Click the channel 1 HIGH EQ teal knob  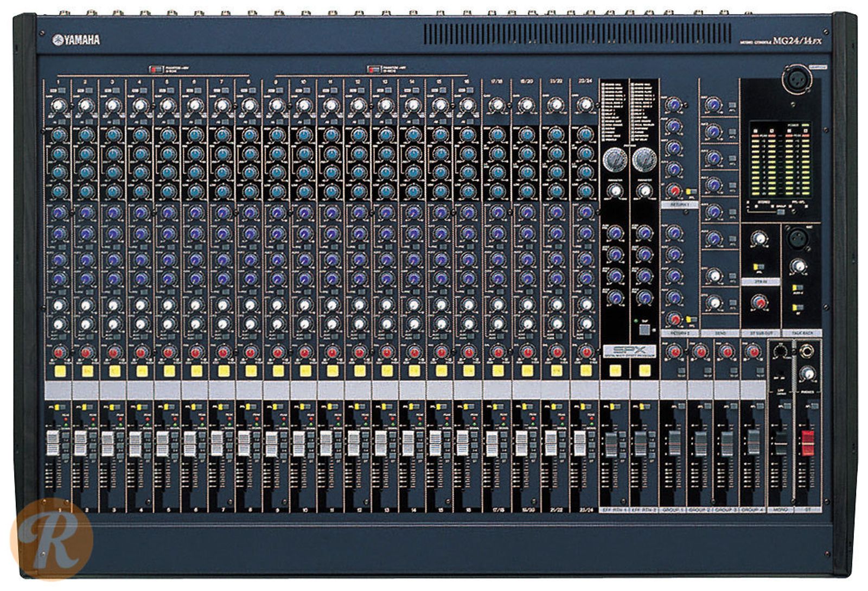point(59,135)
